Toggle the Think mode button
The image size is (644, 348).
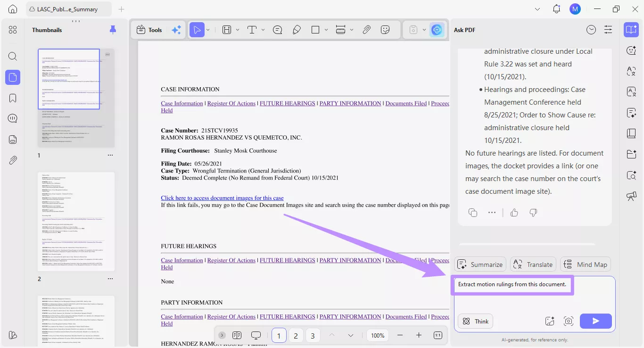(x=475, y=321)
